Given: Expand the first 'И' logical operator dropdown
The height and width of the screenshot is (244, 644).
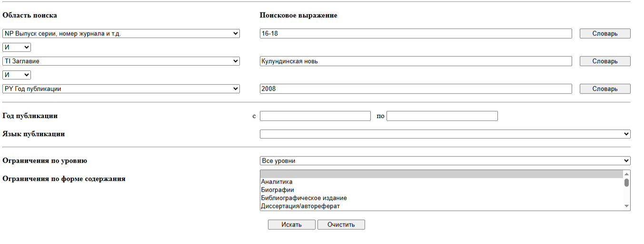Looking at the screenshot, I should 17,47.
